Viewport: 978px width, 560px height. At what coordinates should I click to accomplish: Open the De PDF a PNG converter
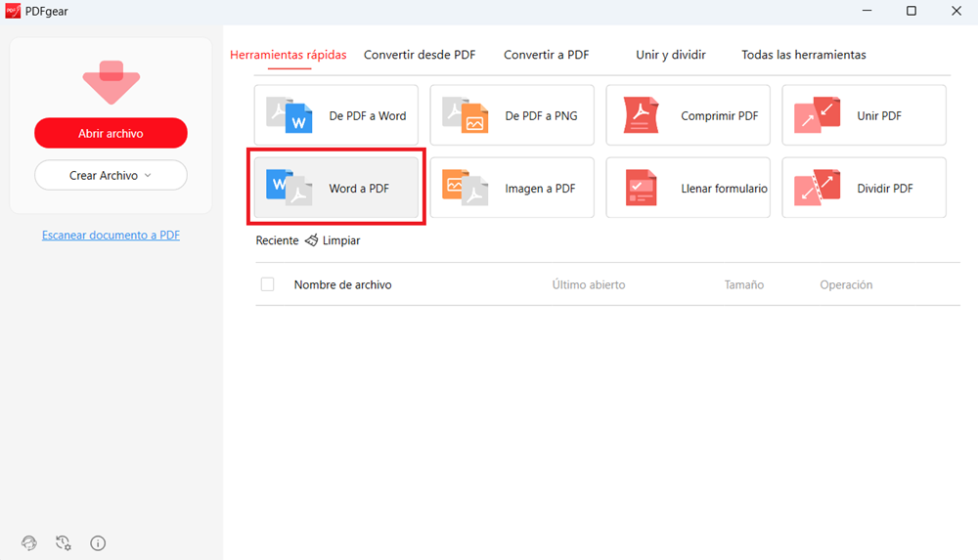tap(512, 115)
